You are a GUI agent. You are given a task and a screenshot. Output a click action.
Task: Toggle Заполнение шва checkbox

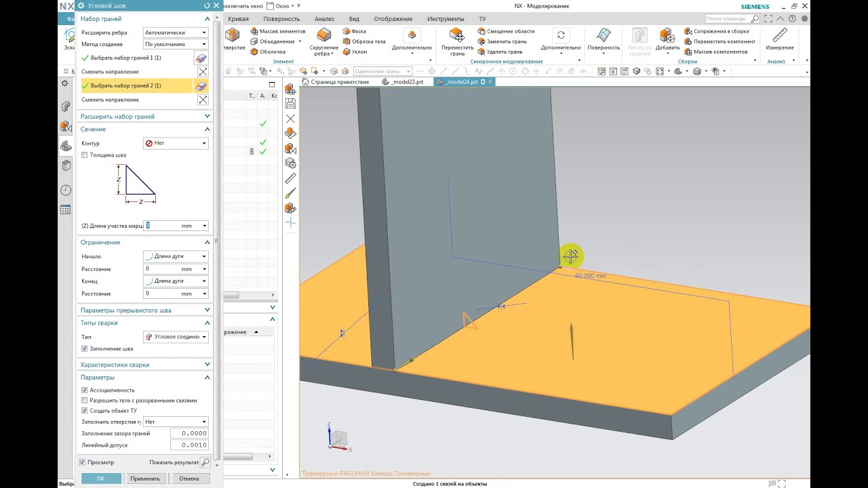84,348
